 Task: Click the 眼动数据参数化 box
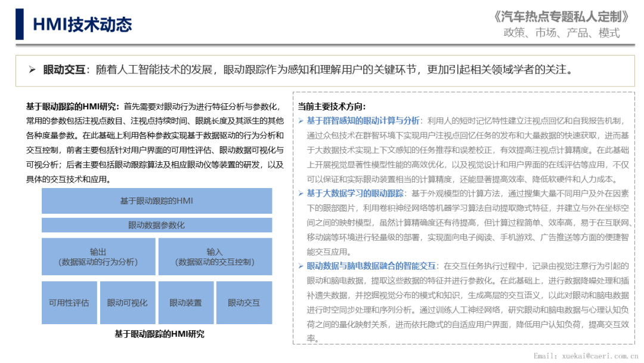[x=156, y=225]
